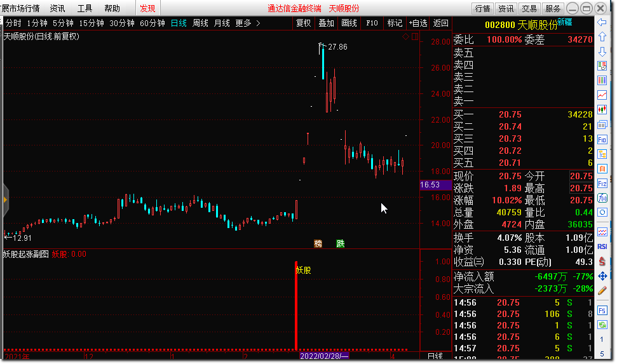Screen dimensions: 617x364
Task: Click the 交易 trading button
Action: pos(529,8)
